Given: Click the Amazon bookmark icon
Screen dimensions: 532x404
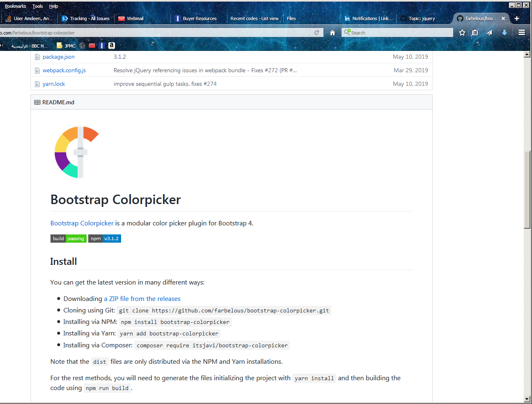Looking at the screenshot, I should click(x=111, y=46).
